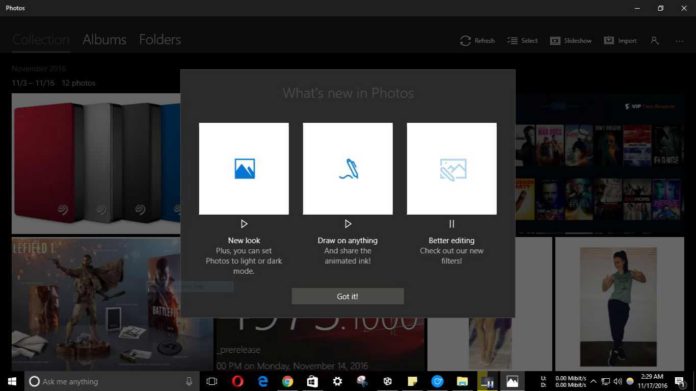The image size is (696, 391).
Task: Open the Action Center notifications icon
Action: pos(680,381)
